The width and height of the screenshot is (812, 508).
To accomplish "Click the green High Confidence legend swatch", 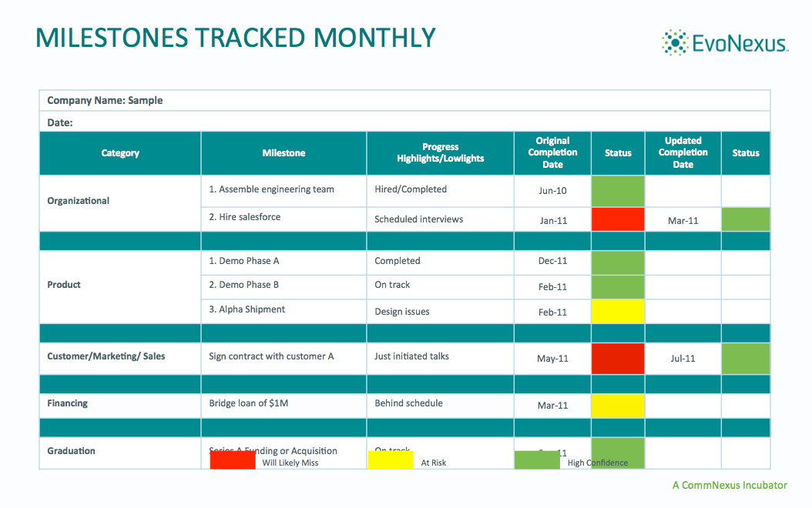I will pyautogui.click(x=537, y=460).
